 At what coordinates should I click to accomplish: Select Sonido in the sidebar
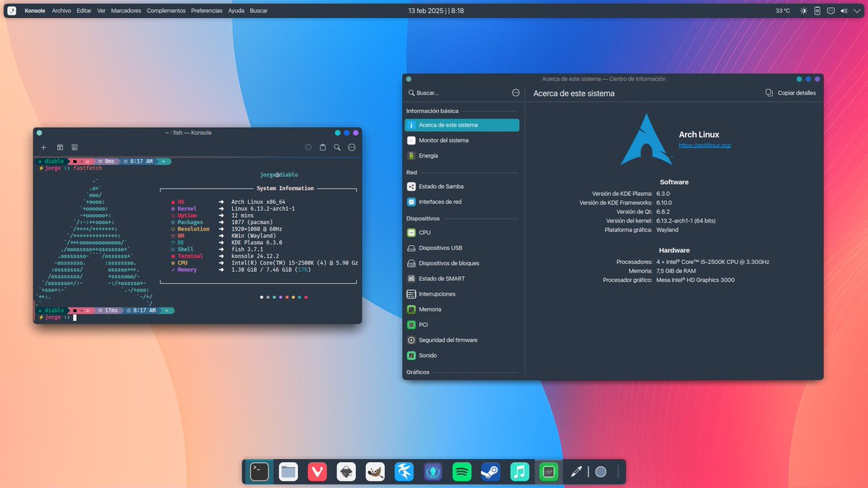[x=461, y=356]
